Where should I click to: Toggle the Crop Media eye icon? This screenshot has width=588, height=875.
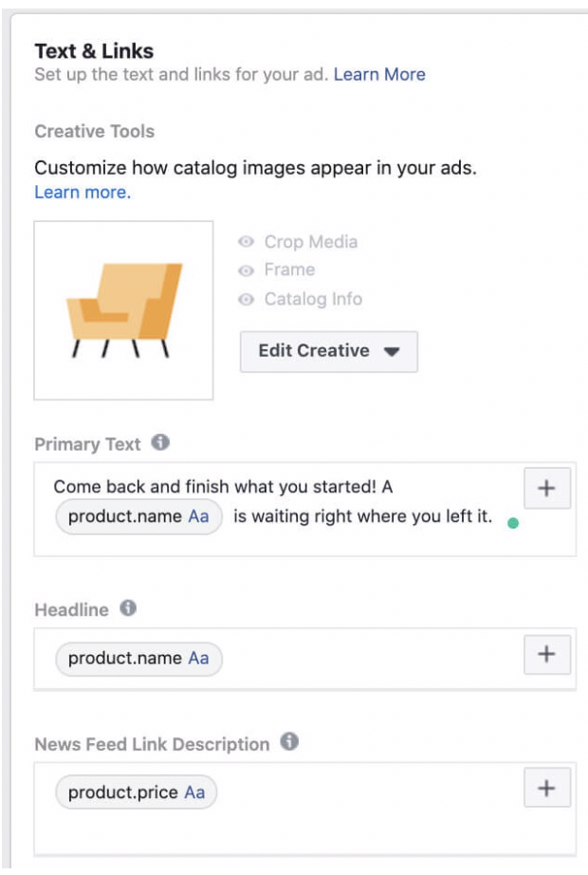[x=247, y=242]
